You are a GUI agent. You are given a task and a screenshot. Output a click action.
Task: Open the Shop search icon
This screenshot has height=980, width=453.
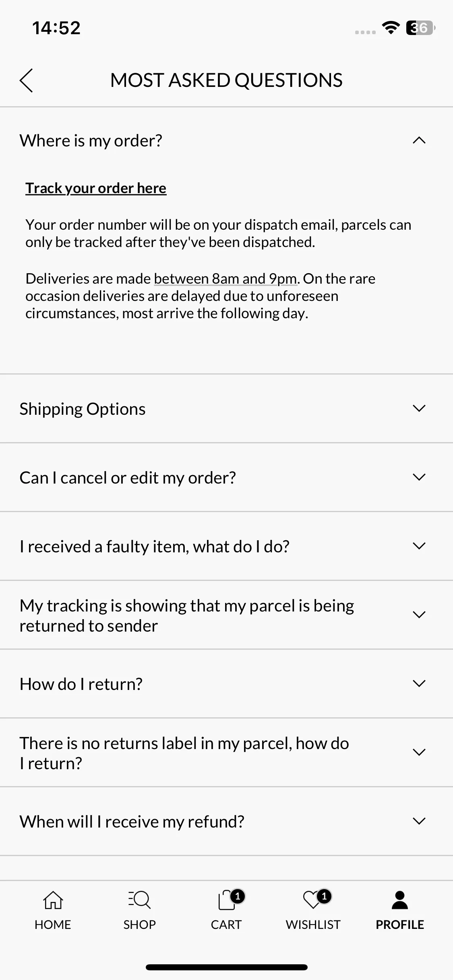click(x=139, y=900)
